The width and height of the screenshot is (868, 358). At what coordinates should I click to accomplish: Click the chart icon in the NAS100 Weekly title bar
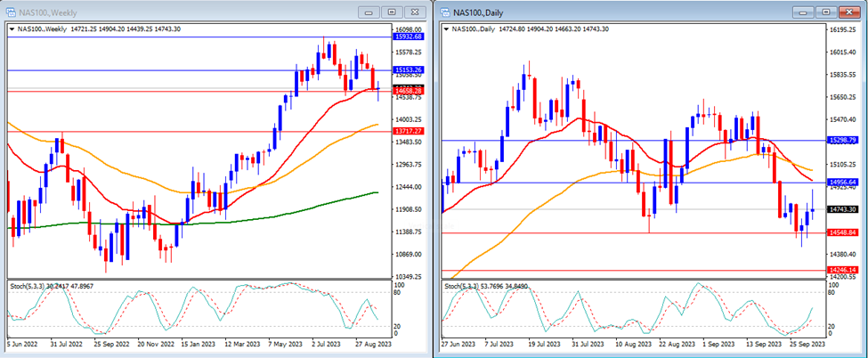click(12, 12)
